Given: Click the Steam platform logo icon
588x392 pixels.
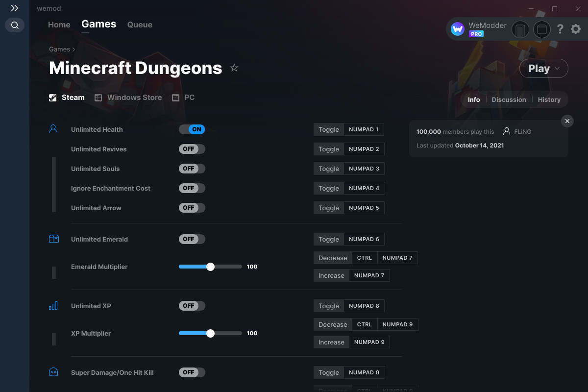Looking at the screenshot, I should coord(53,98).
